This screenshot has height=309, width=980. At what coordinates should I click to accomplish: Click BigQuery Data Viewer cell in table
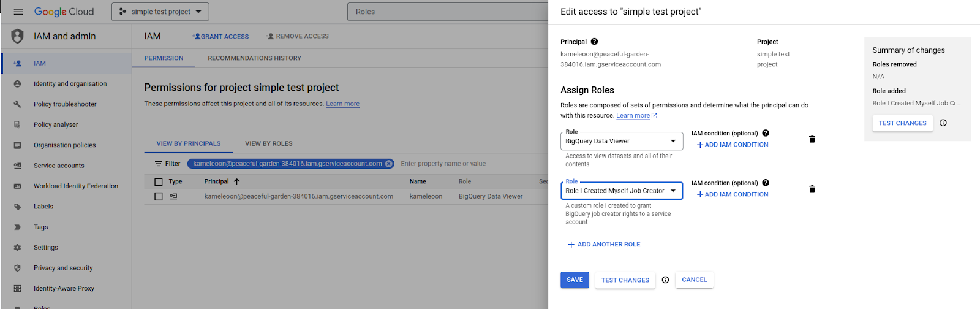click(491, 197)
